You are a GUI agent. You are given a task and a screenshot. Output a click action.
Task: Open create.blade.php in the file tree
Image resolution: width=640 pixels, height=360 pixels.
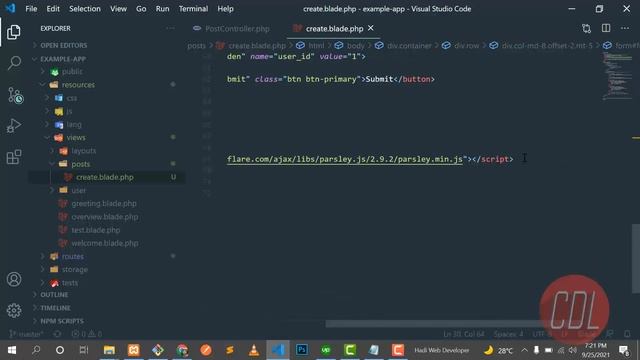point(104,177)
